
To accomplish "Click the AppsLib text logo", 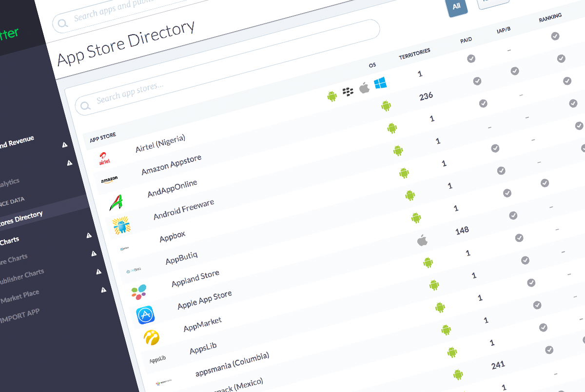I will click(157, 359).
